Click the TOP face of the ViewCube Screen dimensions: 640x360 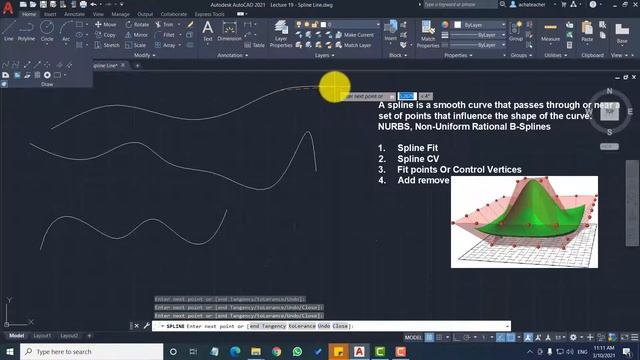[609, 111]
